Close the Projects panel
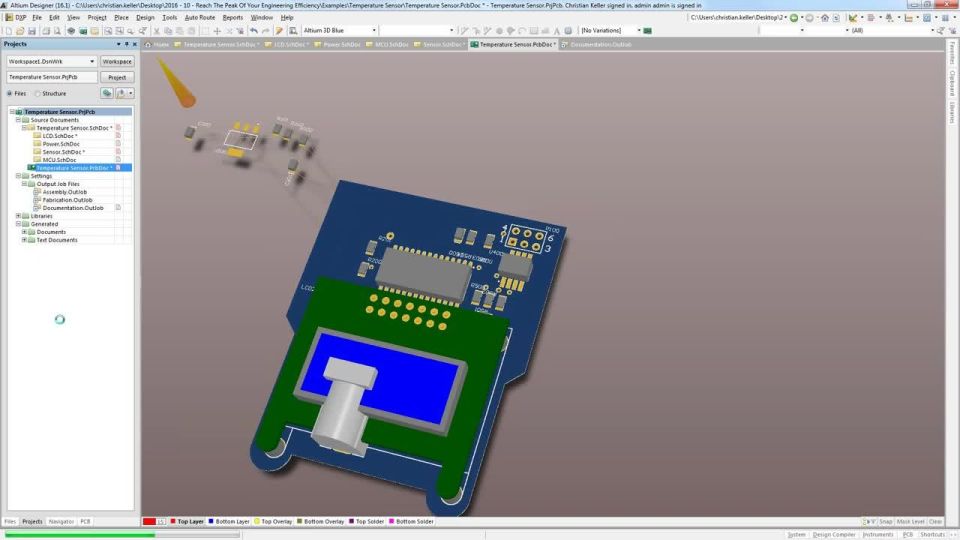Screen dimensions: 960x540 (135, 44)
